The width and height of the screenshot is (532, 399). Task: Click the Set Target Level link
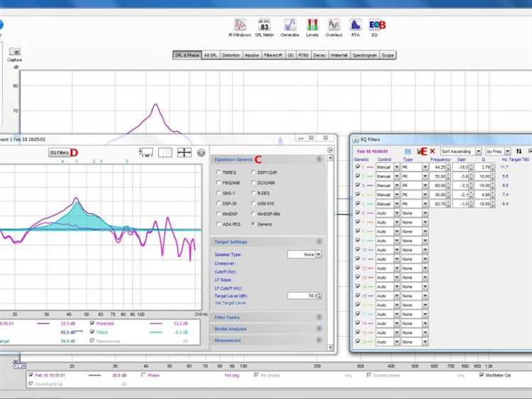[230, 303]
